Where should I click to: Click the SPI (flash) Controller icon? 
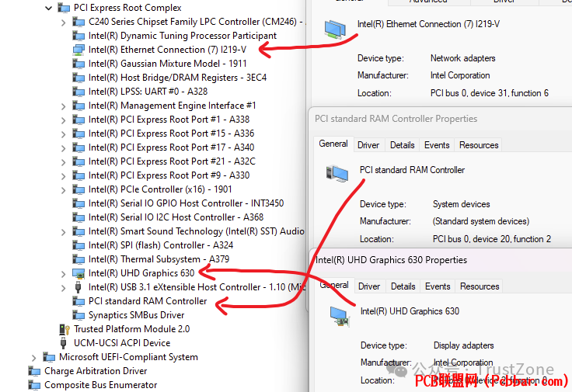(x=78, y=245)
